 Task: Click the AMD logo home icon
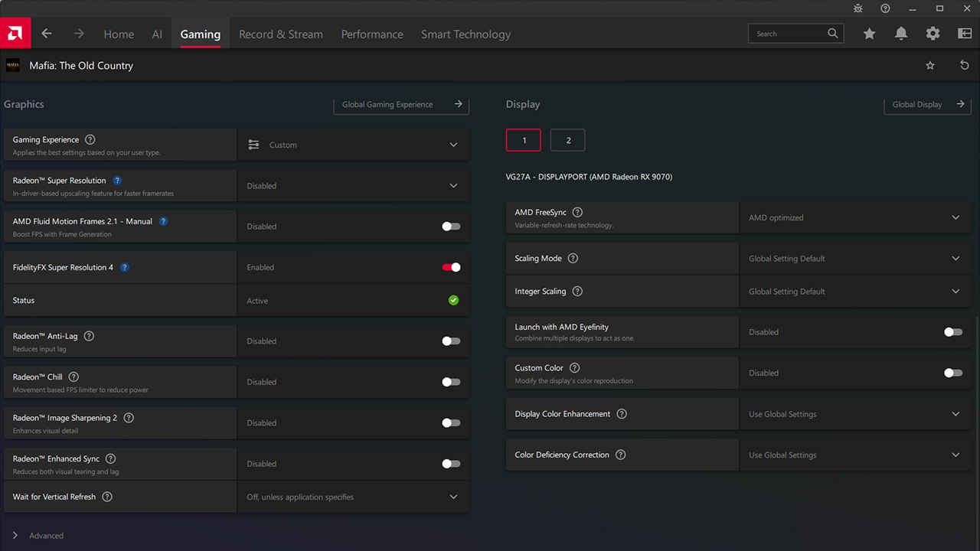pos(15,34)
